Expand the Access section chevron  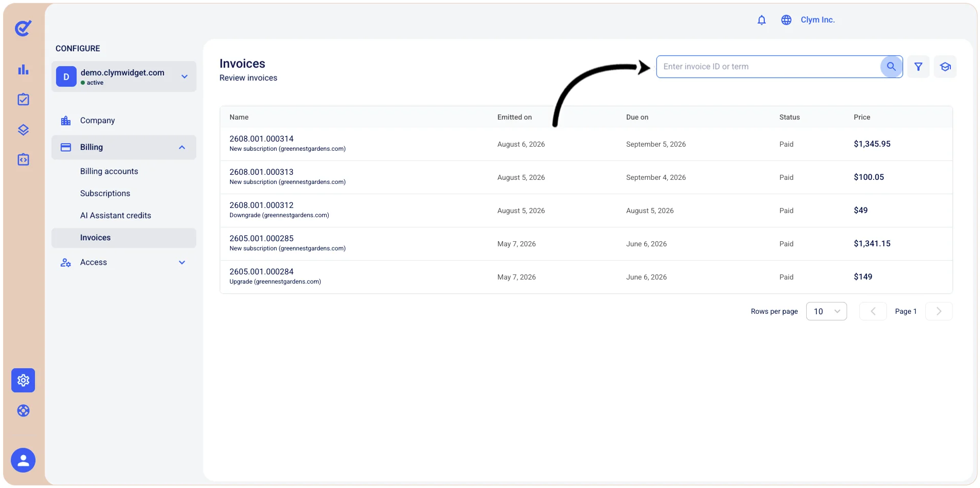(182, 263)
